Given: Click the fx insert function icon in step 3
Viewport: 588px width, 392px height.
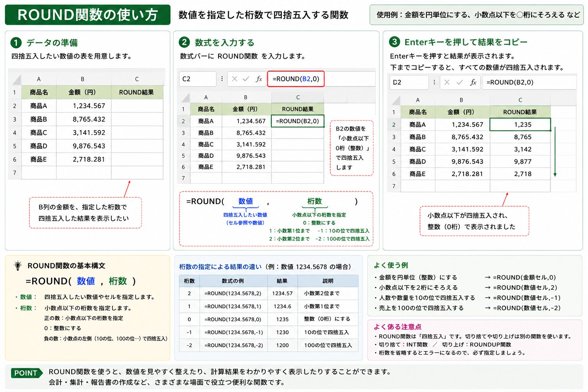Looking at the screenshot, I should point(473,82).
